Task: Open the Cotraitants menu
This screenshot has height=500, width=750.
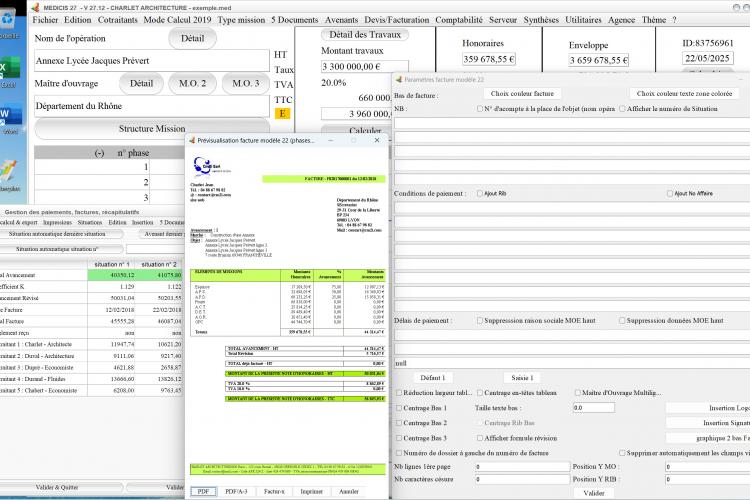Action: coord(117,20)
